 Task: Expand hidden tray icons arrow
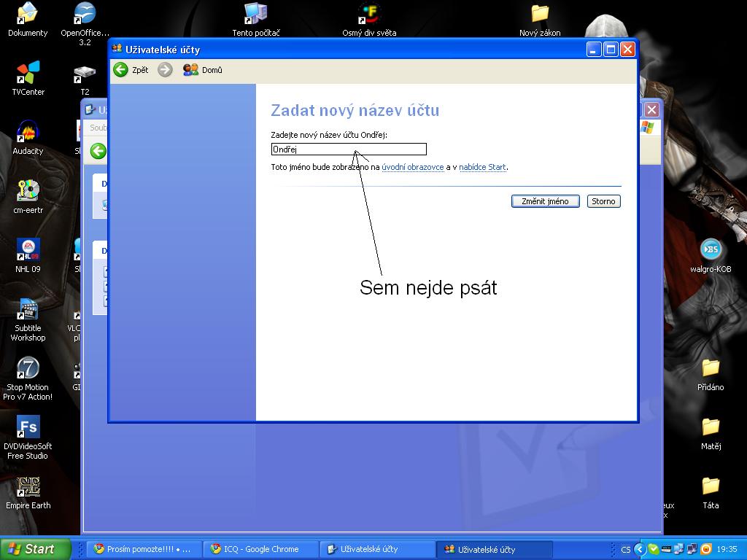(x=639, y=550)
